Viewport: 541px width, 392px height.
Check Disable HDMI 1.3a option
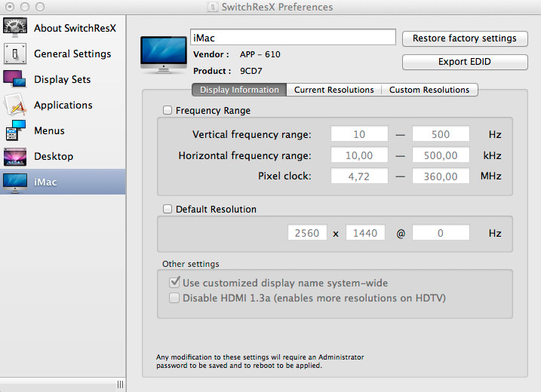coord(175,298)
